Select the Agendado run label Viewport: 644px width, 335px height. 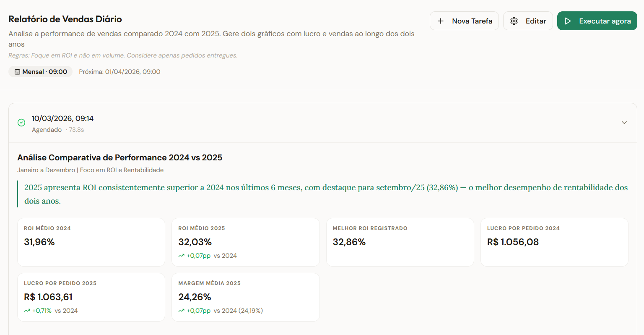[47, 130]
